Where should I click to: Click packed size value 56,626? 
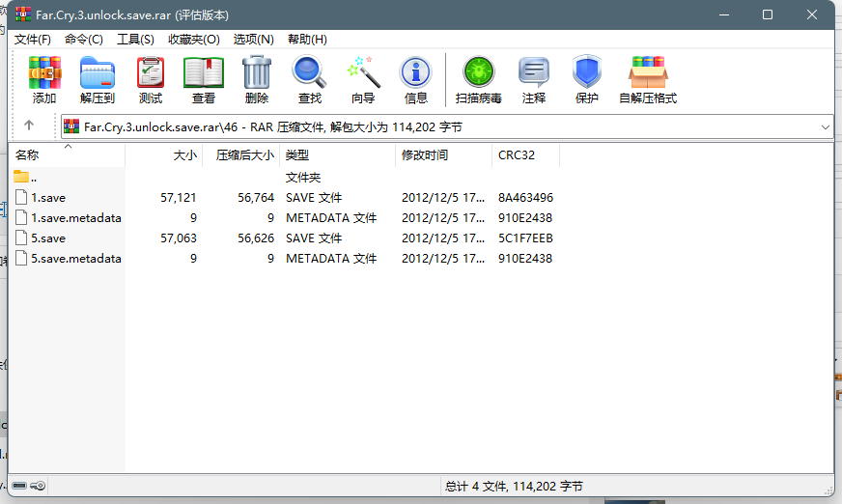[x=256, y=238]
